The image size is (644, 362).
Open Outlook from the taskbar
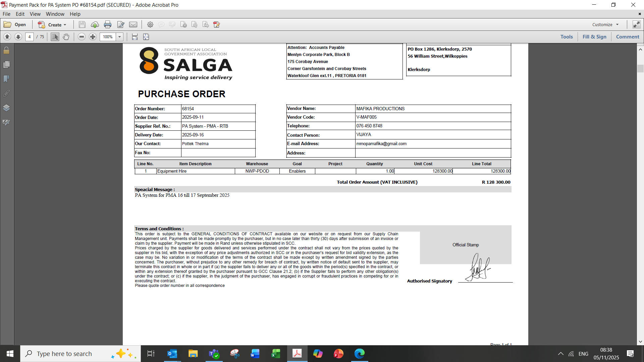click(172, 354)
